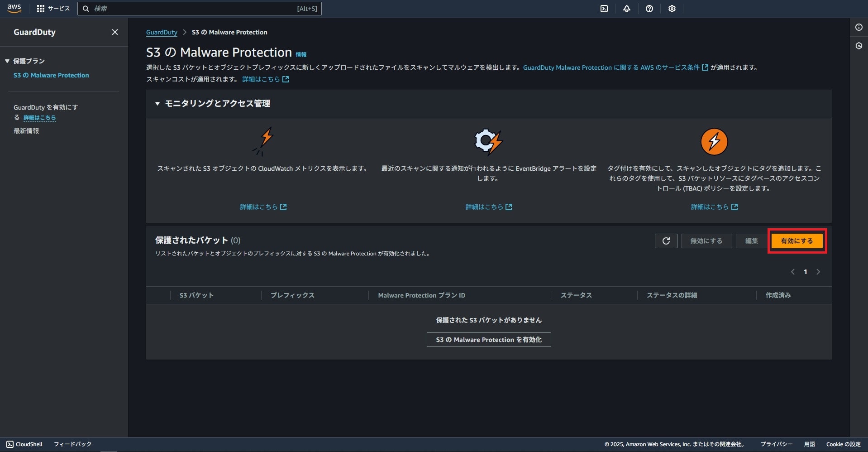Open the settings gear icon
The image size is (868, 452).
[672, 8]
